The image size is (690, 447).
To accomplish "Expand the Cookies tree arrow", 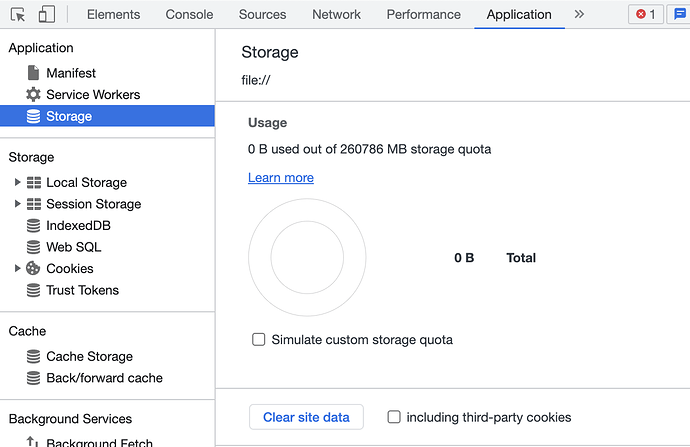I will tap(17, 268).
